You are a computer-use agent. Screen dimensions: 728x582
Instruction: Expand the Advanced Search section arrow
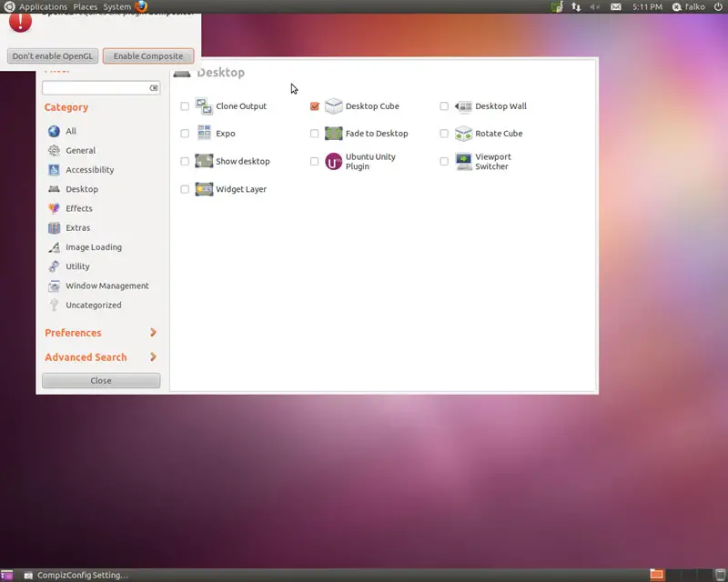tap(153, 356)
